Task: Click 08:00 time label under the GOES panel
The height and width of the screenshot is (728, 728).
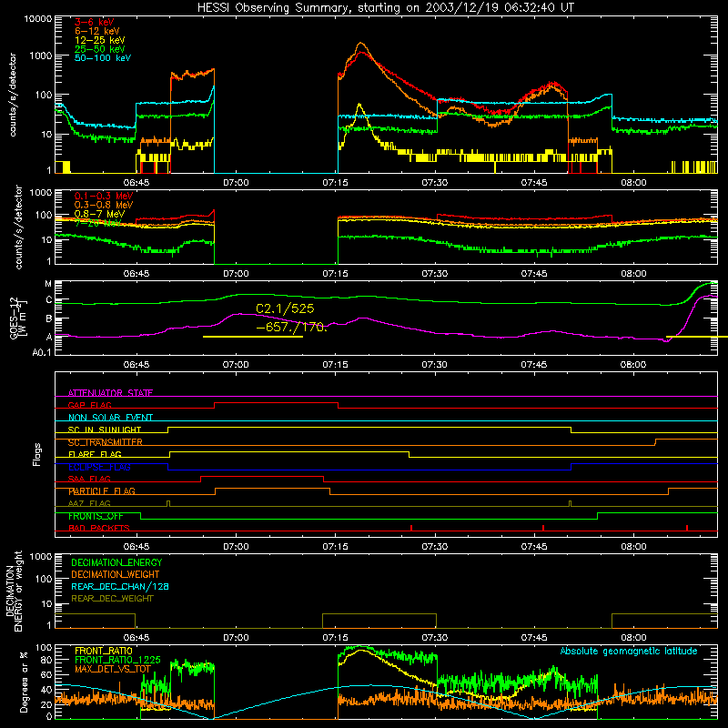Action: 633,365
